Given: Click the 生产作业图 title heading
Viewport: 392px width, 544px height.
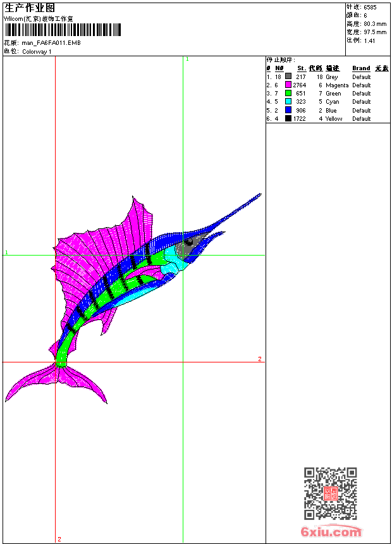Looking at the screenshot, I should [30, 8].
